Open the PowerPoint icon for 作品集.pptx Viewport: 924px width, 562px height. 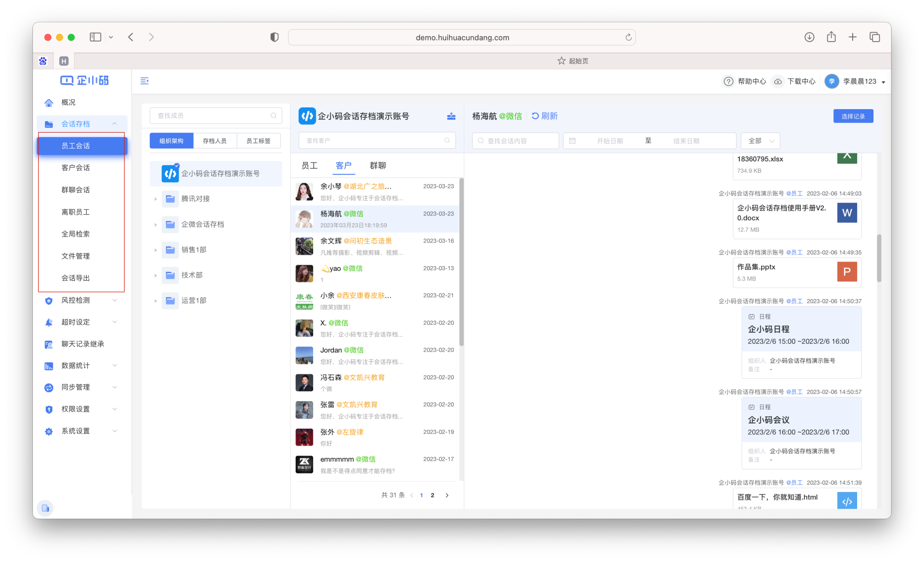(847, 272)
